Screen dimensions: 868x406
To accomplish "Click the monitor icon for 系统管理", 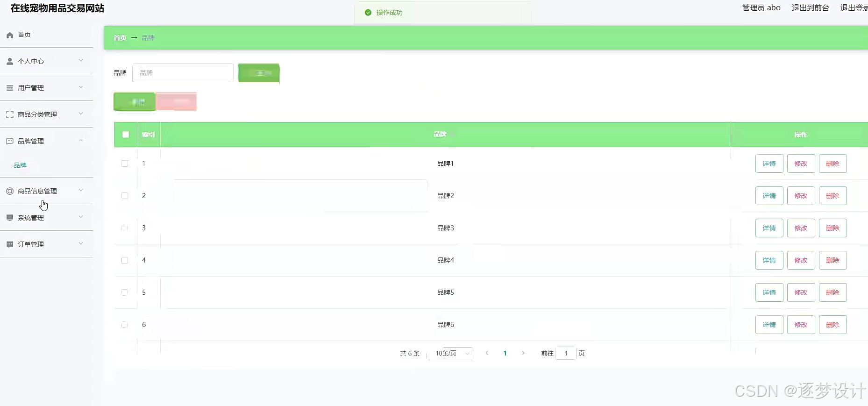I will point(9,218).
